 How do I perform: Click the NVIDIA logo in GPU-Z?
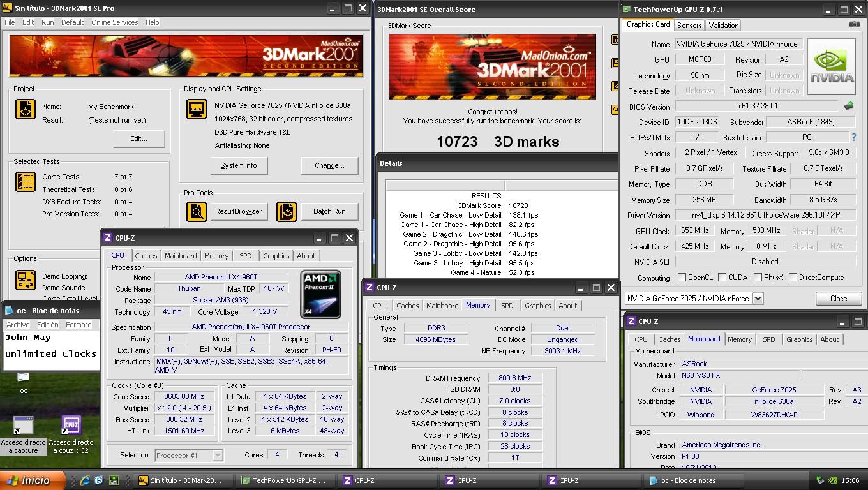pyautogui.click(x=832, y=67)
